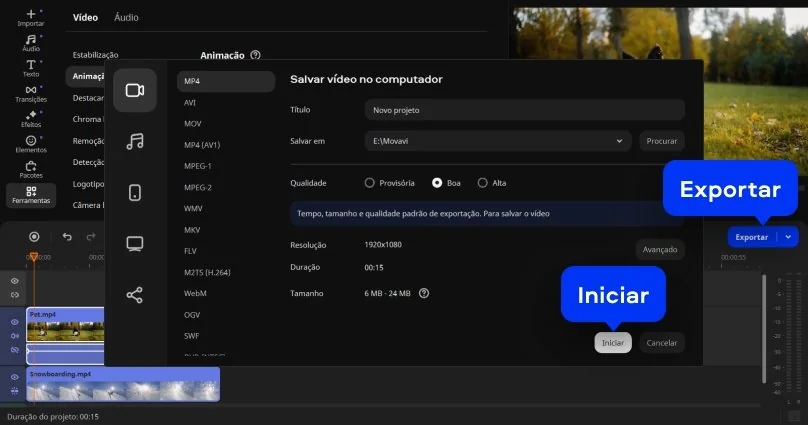Select the TV export category icon
This screenshot has height=425, width=808.
click(135, 243)
